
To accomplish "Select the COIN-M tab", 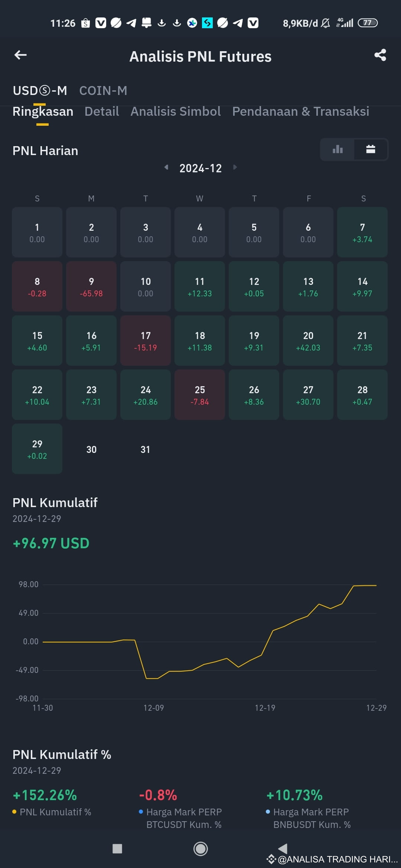I will [x=103, y=91].
